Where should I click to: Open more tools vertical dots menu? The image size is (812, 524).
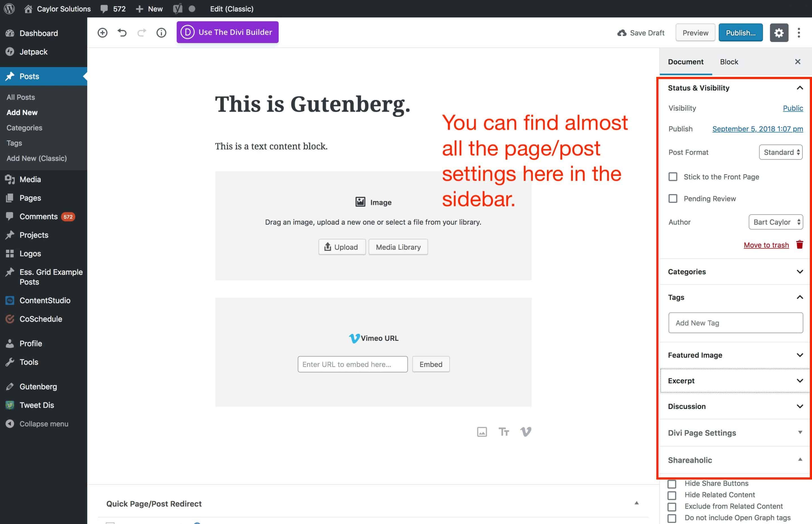point(798,33)
